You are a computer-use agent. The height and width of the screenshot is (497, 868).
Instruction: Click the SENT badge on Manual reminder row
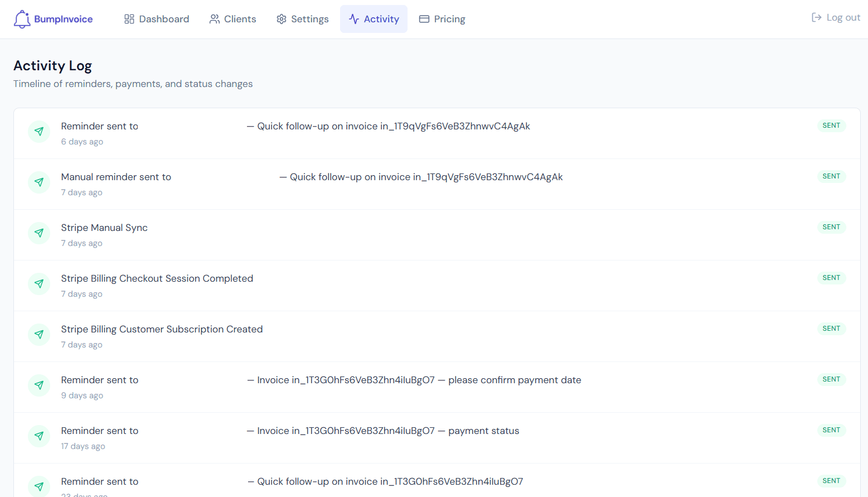point(831,176)
